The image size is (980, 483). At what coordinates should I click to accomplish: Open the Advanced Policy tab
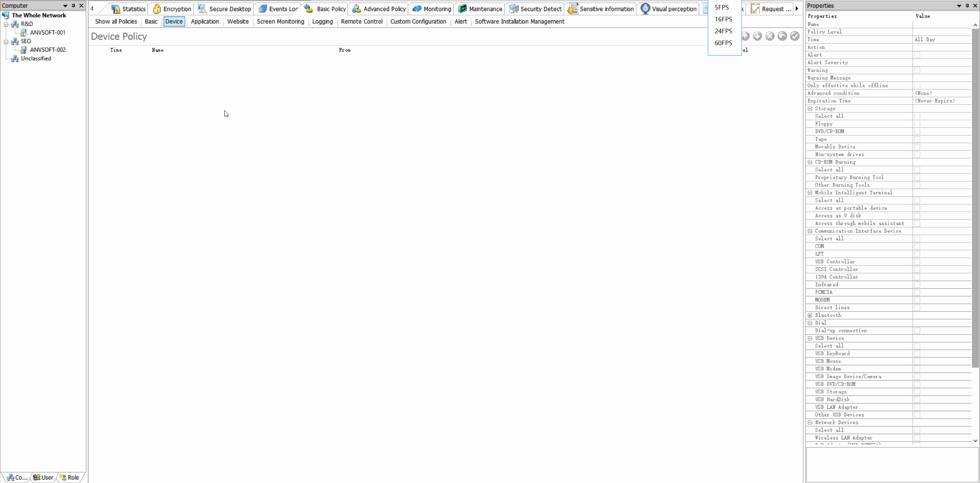click(x=379, y=9)
